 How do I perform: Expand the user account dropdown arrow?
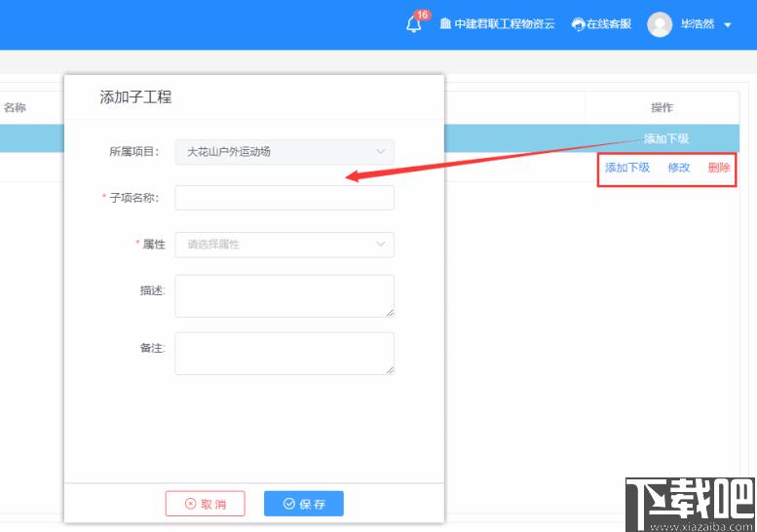pos(728,24)
